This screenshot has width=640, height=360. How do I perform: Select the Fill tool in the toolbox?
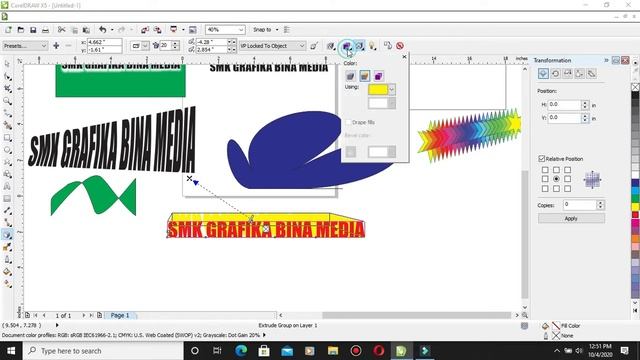[x=7, y=271]
